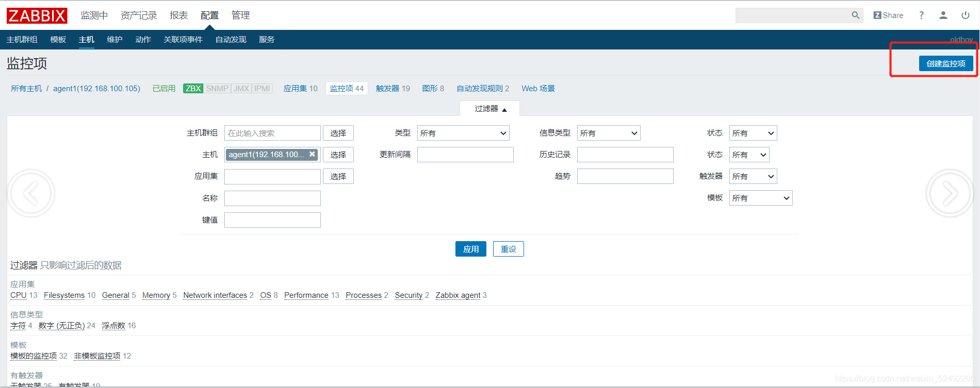
Task: Click 选择 next to 主机群组
Action: coord(338,133)
